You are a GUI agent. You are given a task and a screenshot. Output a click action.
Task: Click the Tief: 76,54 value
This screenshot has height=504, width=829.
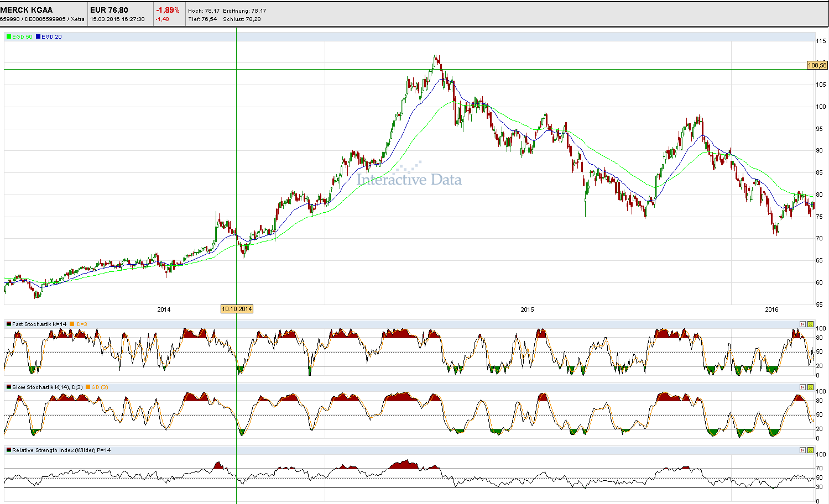pyautogui.click(x=202, y=19)
